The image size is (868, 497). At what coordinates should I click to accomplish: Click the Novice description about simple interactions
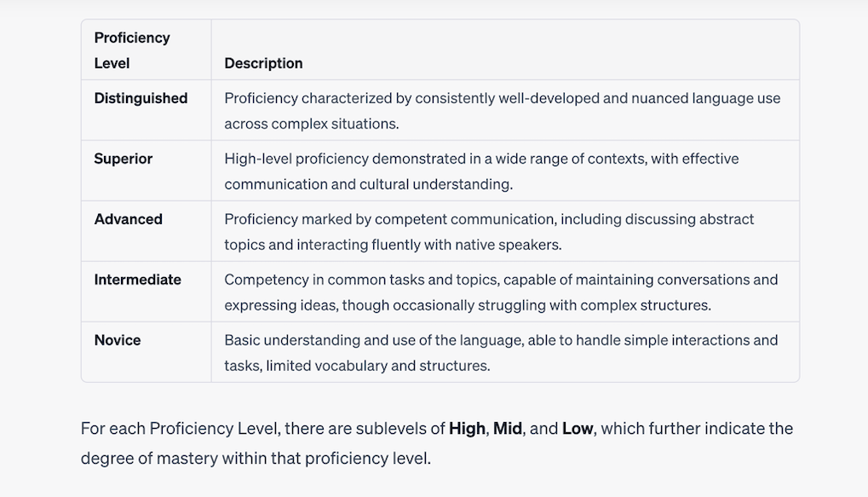(x=501, y=352)
